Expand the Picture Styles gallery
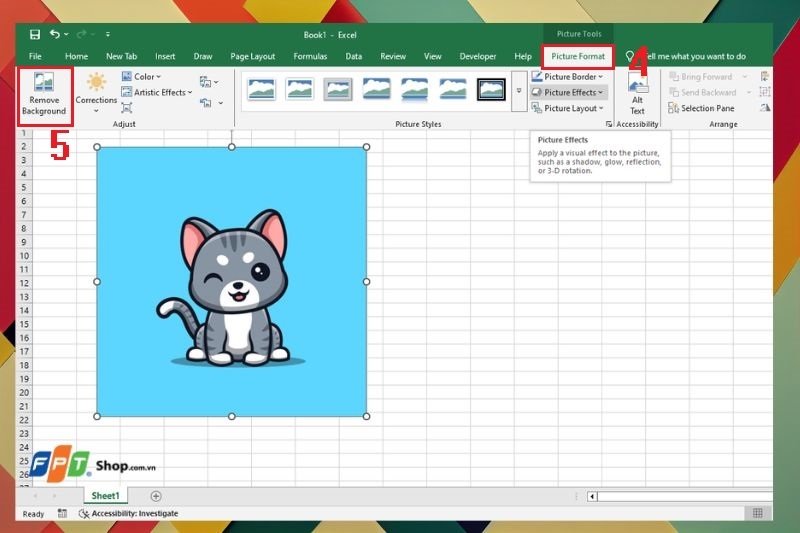 [x=519, y=91]
